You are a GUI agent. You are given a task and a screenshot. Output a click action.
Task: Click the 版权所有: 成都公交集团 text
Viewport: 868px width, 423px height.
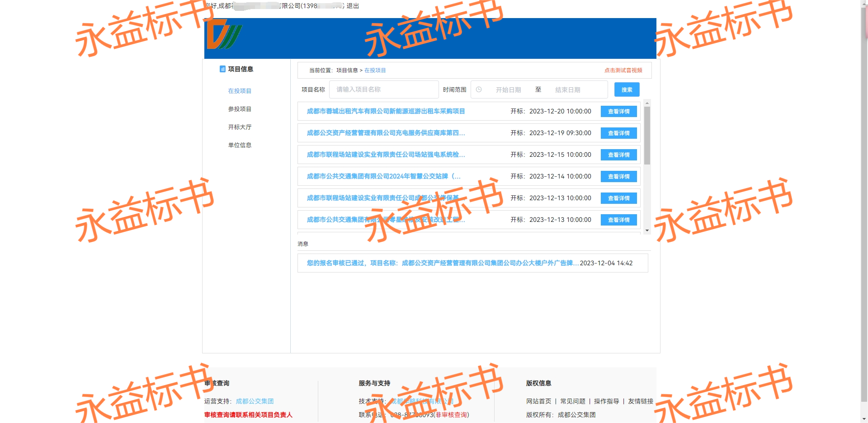[561, 415]
